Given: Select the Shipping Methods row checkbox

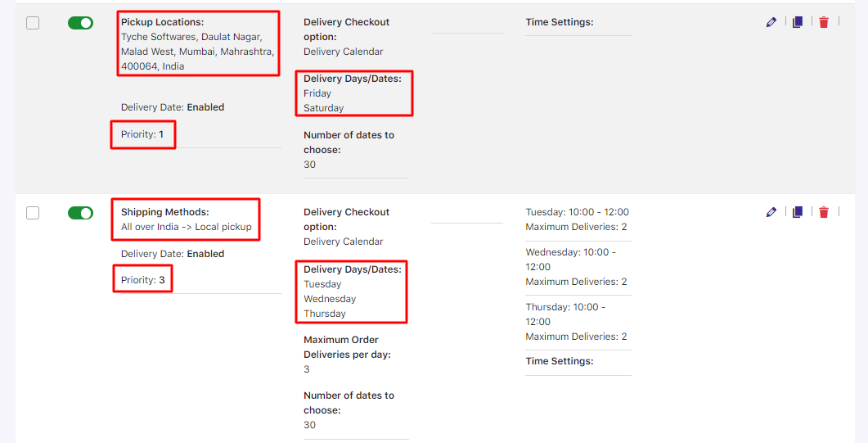Looking at the screenshot, I should point(33,213).
